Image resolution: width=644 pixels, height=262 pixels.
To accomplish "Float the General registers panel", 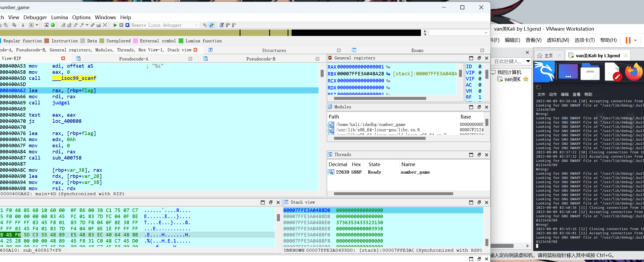I will point(479,58).
